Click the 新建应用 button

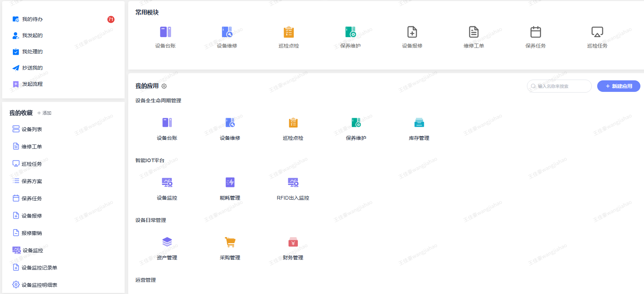coord(618,86)
